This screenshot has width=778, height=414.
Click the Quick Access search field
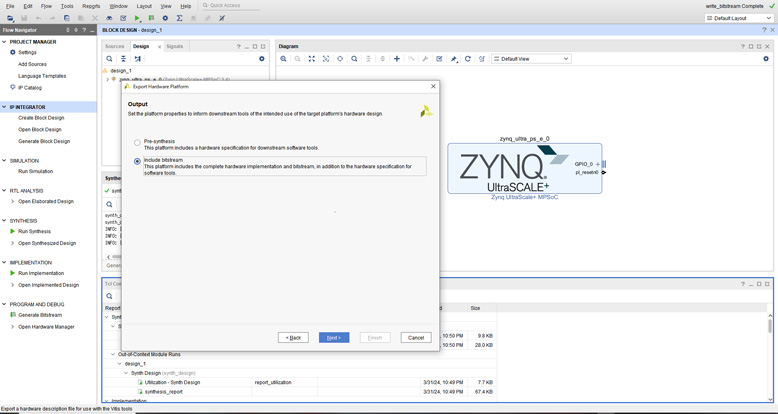point(233,5)
